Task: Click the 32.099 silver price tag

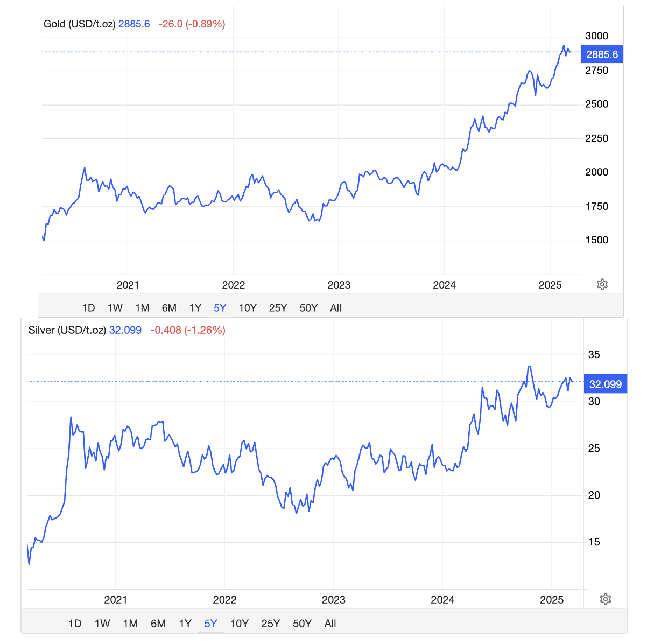Action: pos(605,384)
